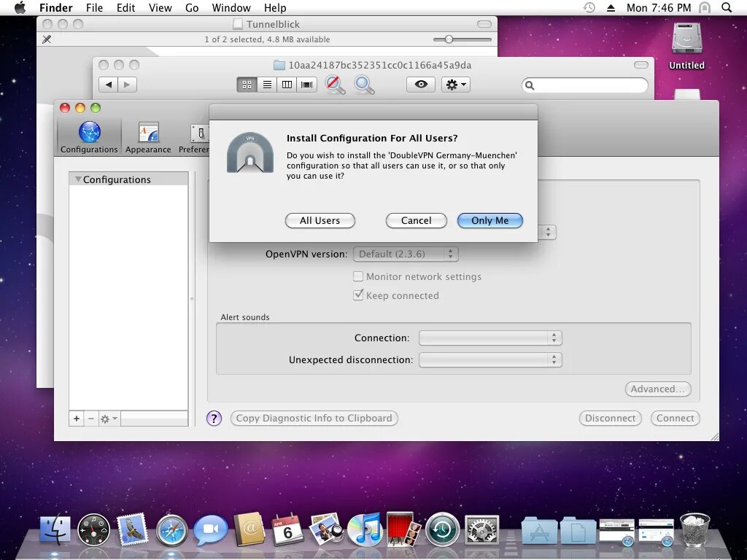
Task: Add a configuration with the plus button
Action: point(76,419)
